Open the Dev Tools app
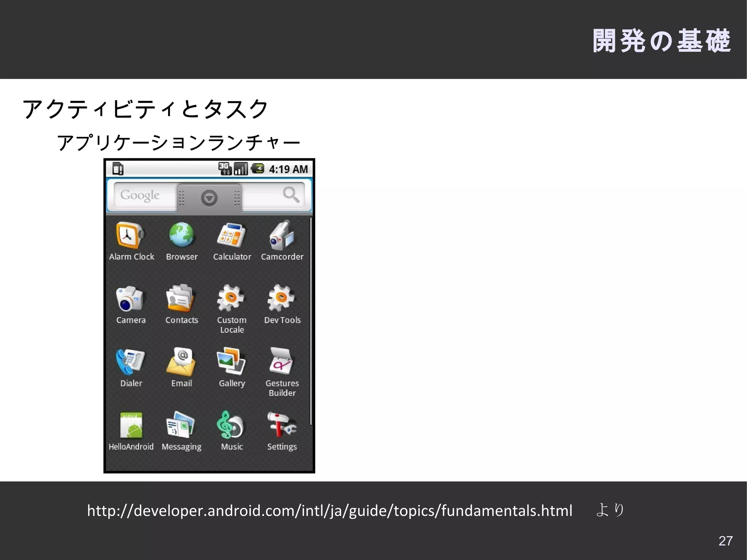Image resolution: width=747 pixels, height=560 pixels. click(x=282, y=305)
